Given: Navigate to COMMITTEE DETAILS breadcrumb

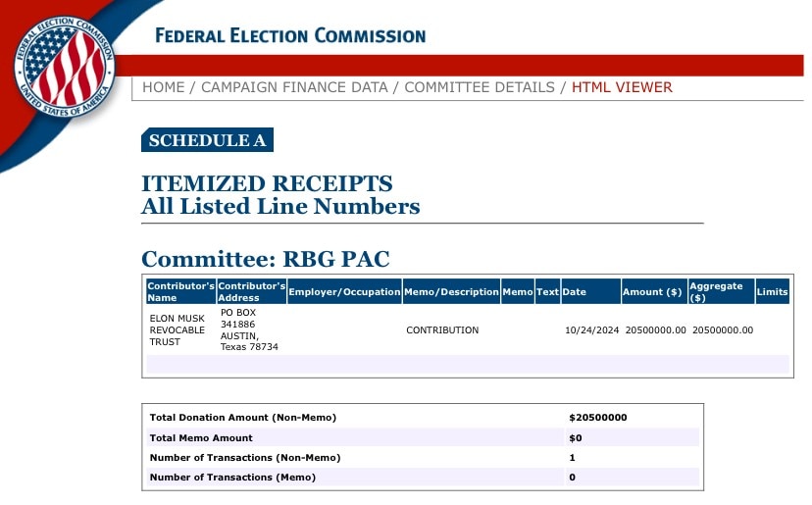Looking at the screenshot, I should (x=479, y=87).
